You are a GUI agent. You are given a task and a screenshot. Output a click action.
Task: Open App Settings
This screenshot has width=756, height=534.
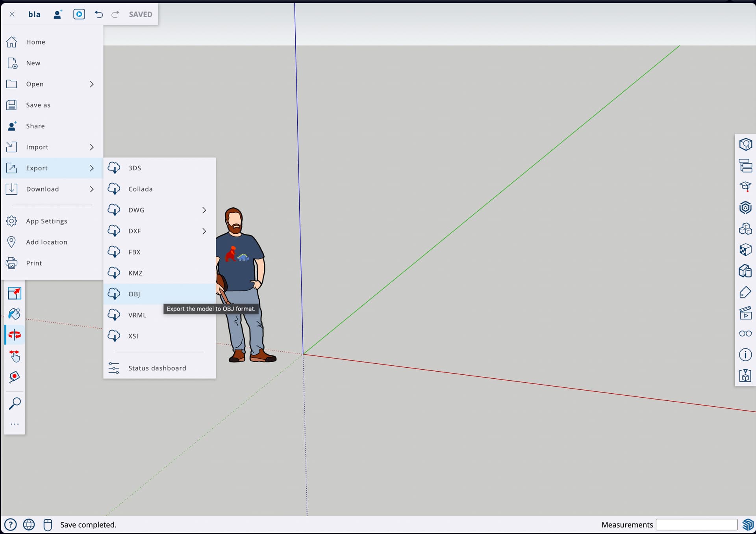(46, 221)
